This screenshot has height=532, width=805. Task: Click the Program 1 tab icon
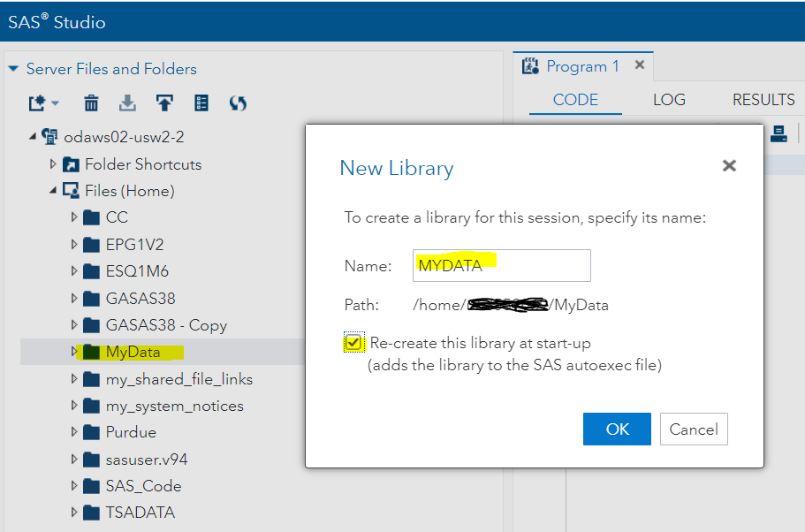click(x=529, y=65)
